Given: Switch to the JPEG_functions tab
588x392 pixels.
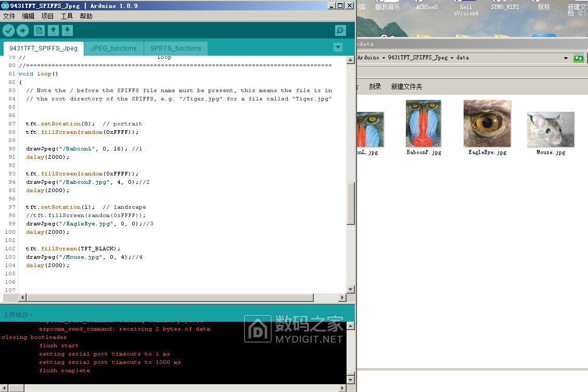Looking at the screenshot, I should coord(113,48).
